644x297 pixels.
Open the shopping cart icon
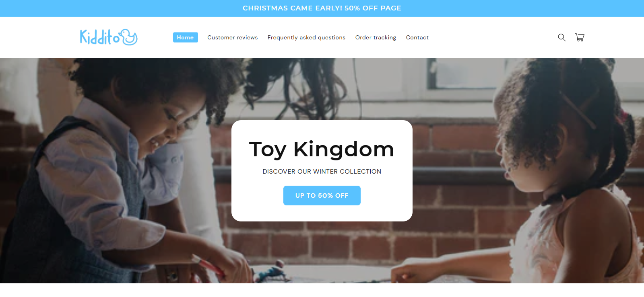click(x=580, y=37)
